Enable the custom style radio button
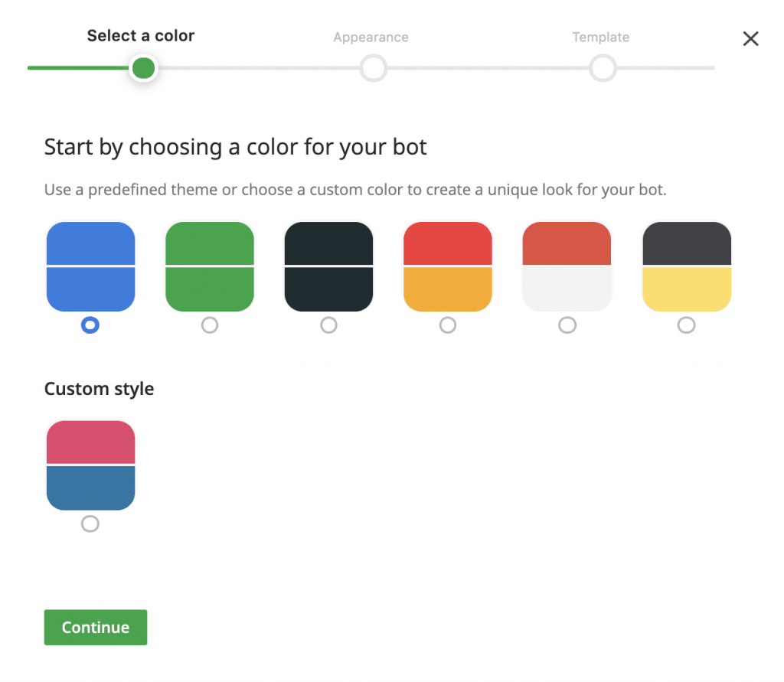 point(90,524)
